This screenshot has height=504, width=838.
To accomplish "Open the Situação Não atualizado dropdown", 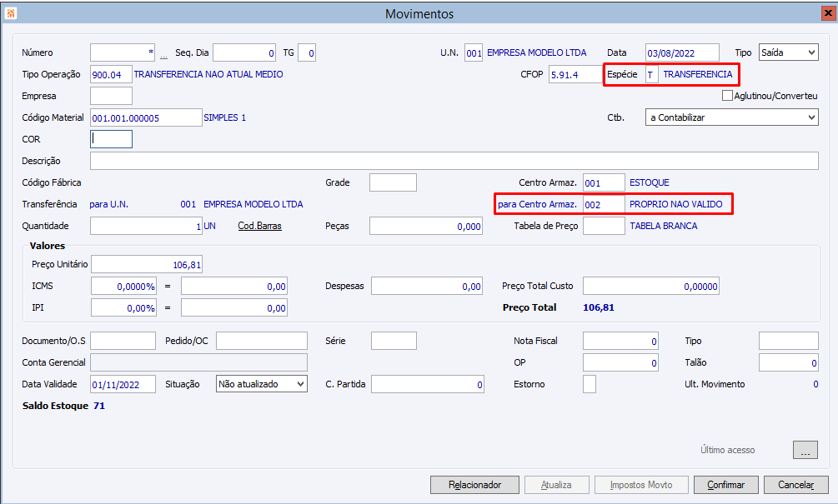I will [262, 384].
